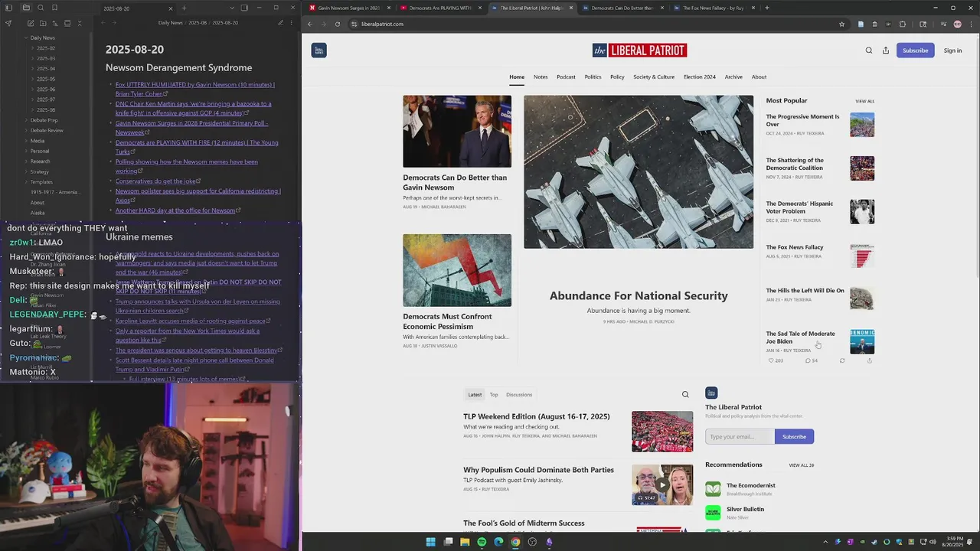The width and height of the screenshot is (980, 551).
Task: Open a new tab in Obsidian
Action: [184, 8]
